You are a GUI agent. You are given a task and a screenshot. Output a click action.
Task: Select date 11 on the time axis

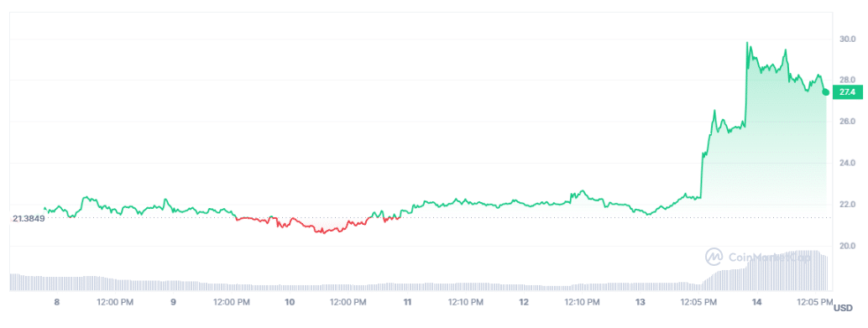[x=407, y=302]
